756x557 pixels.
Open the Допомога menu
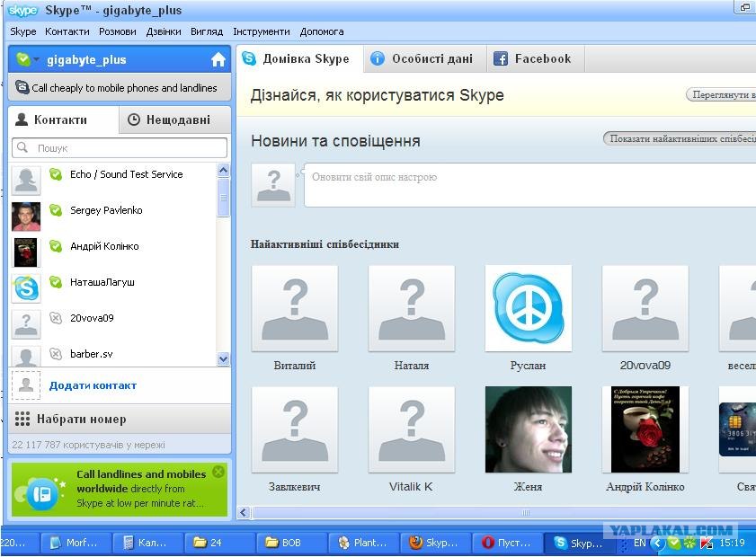click(x=322, y=31)
